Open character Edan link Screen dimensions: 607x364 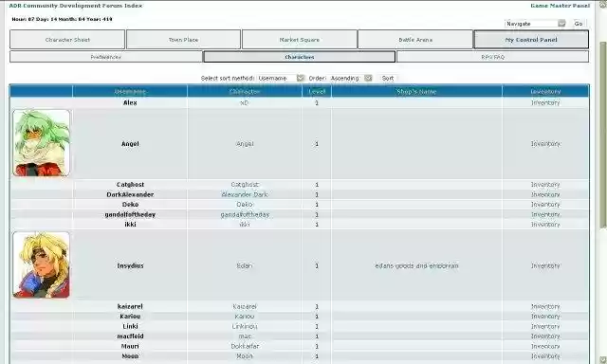(x=245, y=266)
